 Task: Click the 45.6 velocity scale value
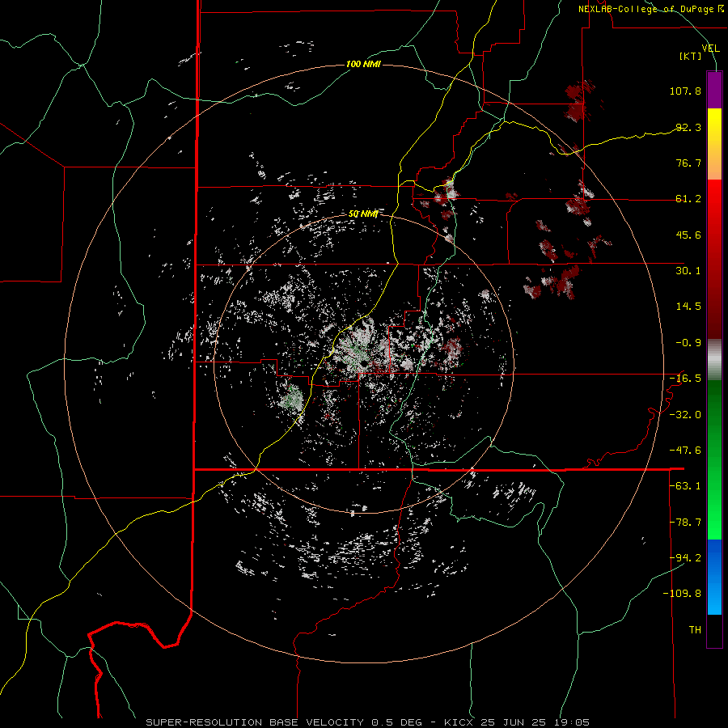pyautogui.click(x=688, y=235)
